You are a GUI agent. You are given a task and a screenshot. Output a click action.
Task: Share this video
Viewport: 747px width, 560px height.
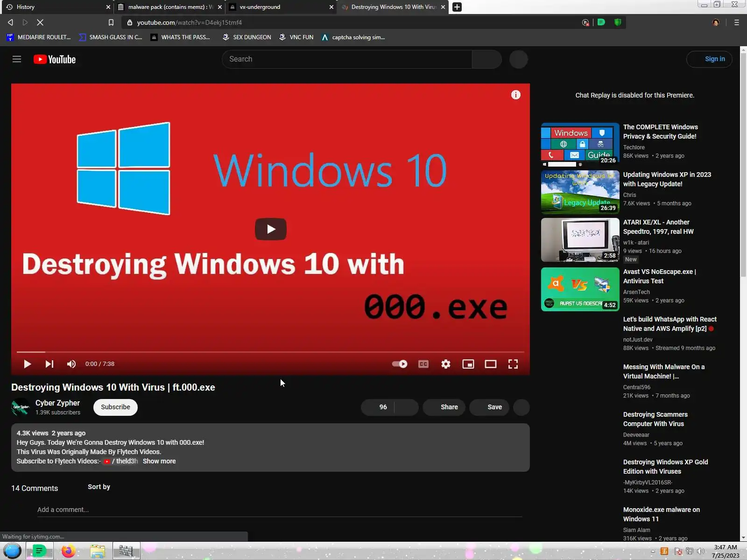tap(444, 407)
